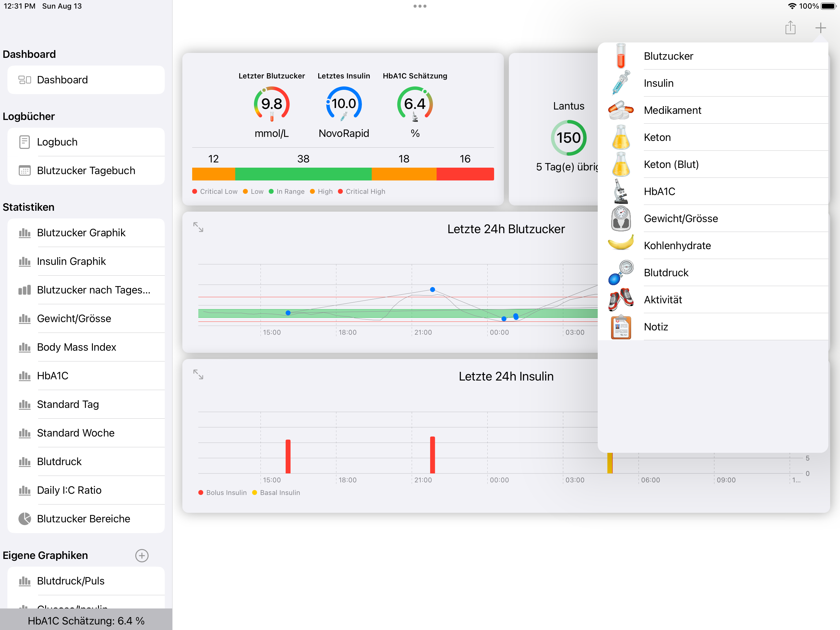Open Body Mass Index statistics
The height and width of the screenshot is (630, 840).
[86, 347]
